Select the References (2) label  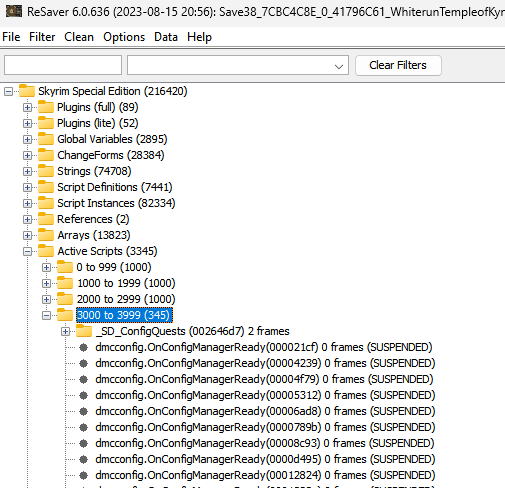tap(93, 219)
